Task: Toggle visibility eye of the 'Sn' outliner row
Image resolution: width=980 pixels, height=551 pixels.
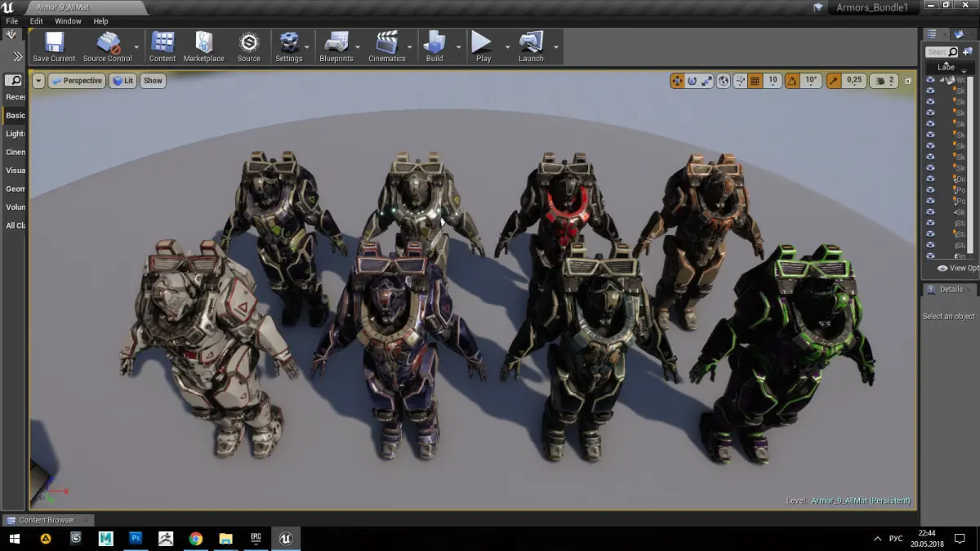Action: [x=930, y=256]
